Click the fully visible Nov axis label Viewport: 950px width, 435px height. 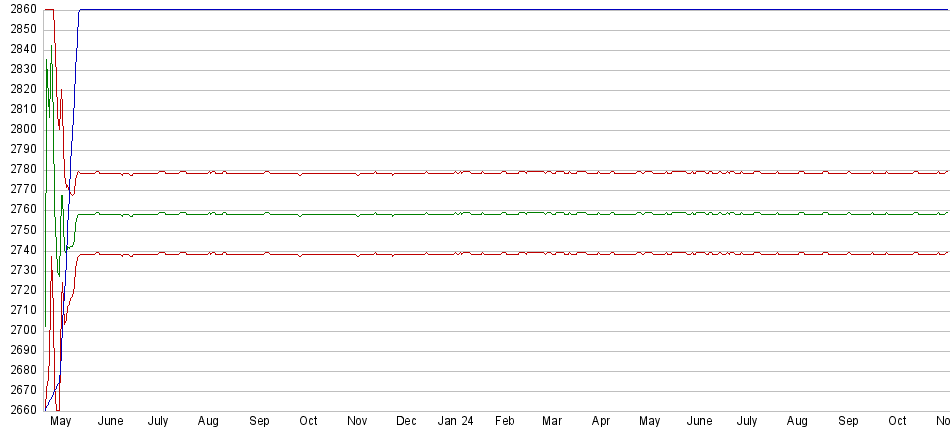click(357, 422)
